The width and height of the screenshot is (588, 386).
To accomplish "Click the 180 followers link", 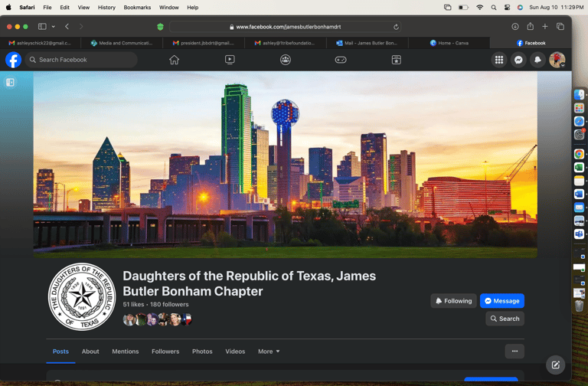I will [x=169, y=304].
